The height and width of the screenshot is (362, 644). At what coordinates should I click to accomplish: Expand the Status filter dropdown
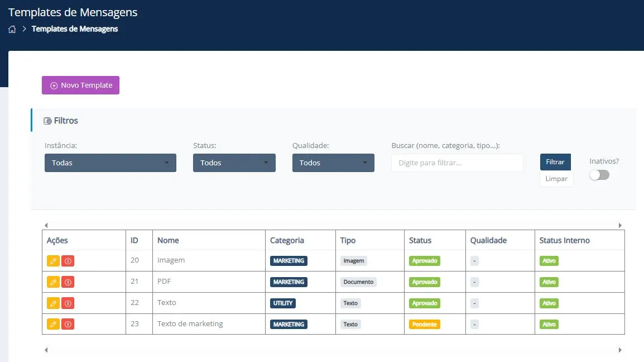(x=234, y=163)
